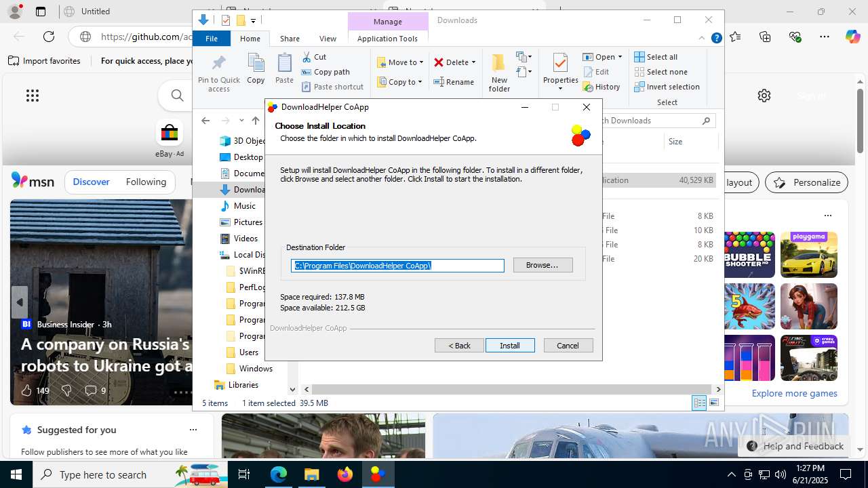
Task: Open the File menu in Explorer
Action: 212,39
